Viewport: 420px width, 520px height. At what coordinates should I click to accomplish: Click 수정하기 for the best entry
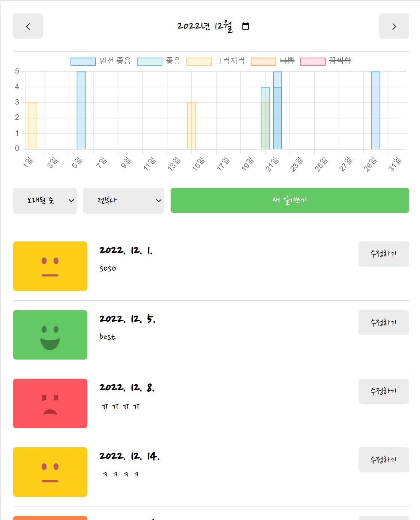point(384,323)
